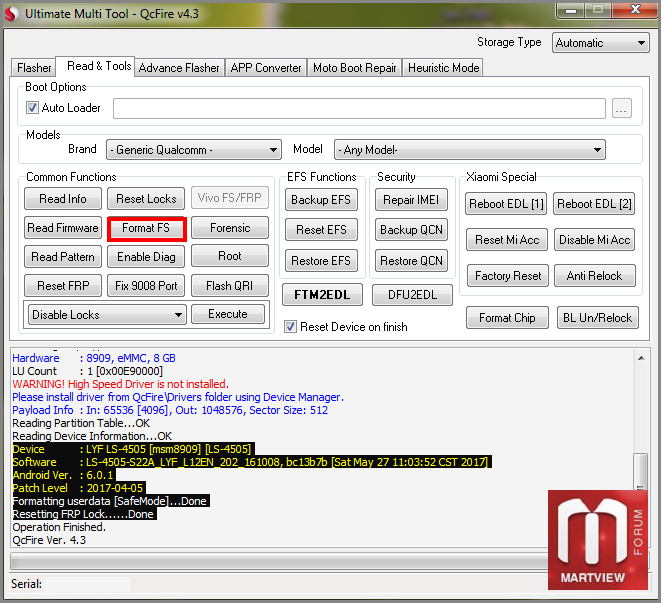Click the Anti Relock button
This screenshot has height=603, width=661.
point(594,275)
